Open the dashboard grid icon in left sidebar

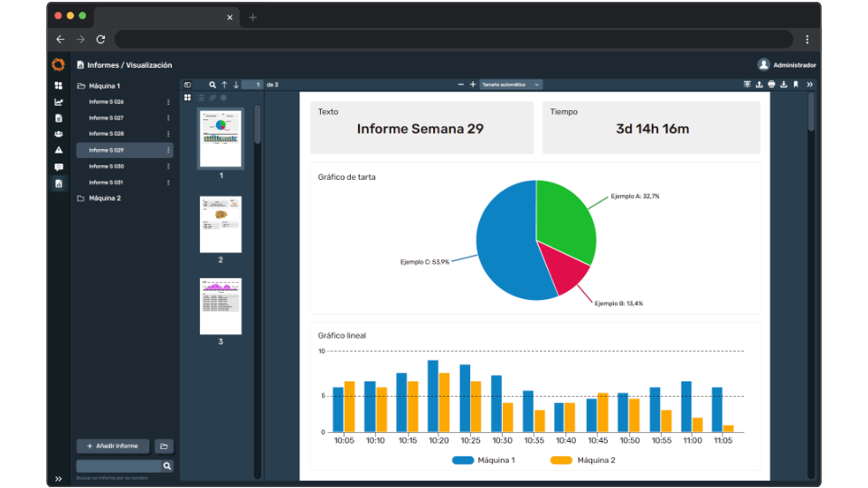59,86
